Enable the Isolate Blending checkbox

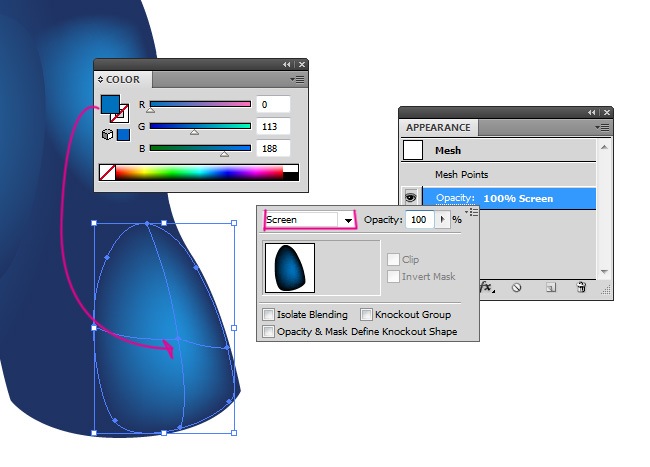click(268, 315)
